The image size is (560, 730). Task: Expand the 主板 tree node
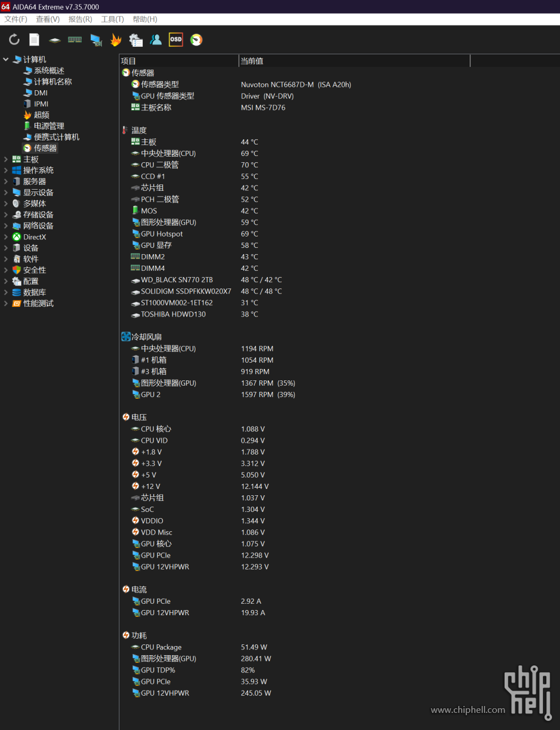[6, 159]
